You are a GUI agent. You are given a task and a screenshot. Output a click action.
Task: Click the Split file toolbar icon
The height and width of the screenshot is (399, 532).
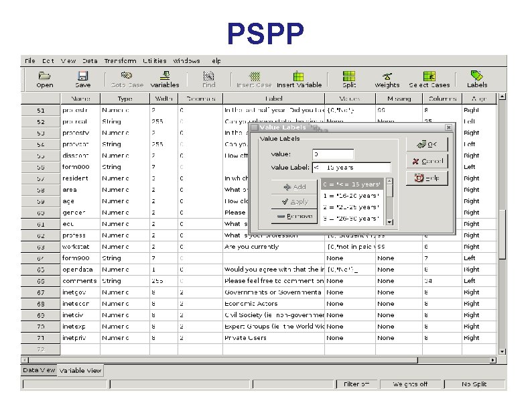[349, 76]
